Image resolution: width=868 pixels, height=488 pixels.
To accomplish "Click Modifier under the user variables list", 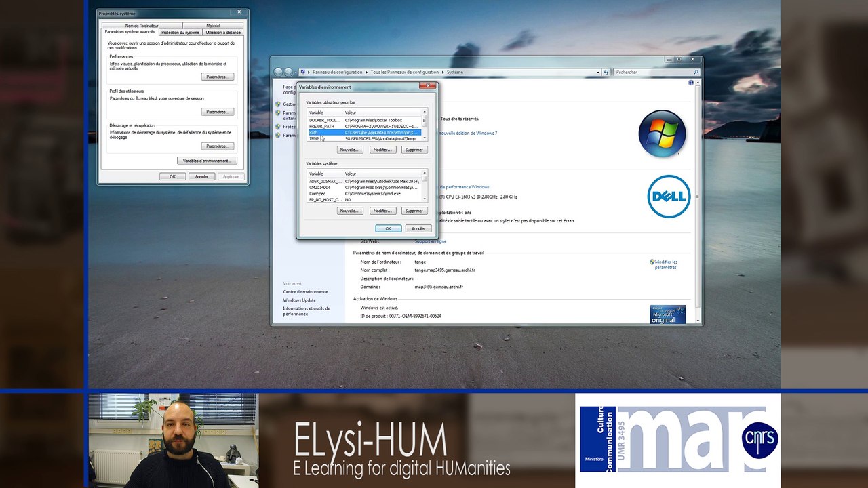I will (x=382, y=150).
